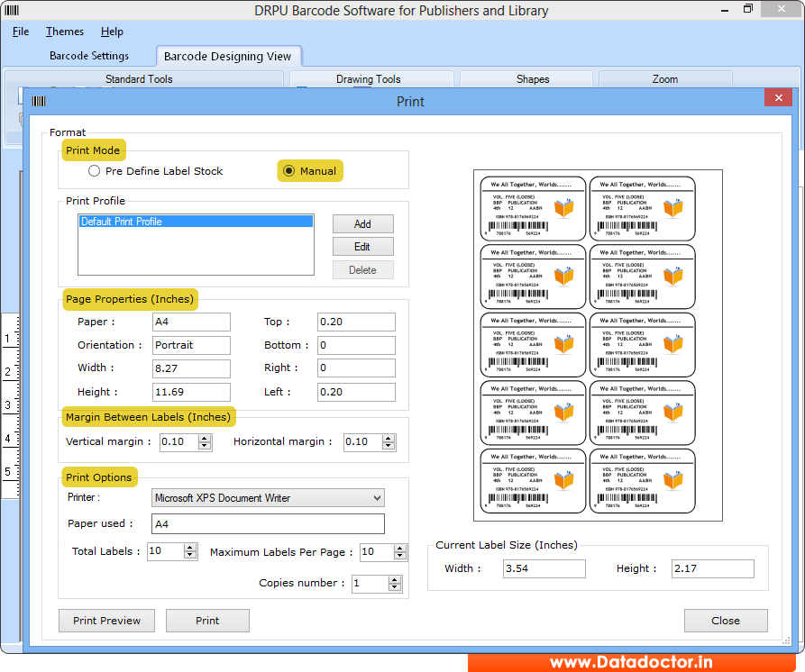Click the page Width field showing 8.27
805x672 pixels.
tap(191, 368)
